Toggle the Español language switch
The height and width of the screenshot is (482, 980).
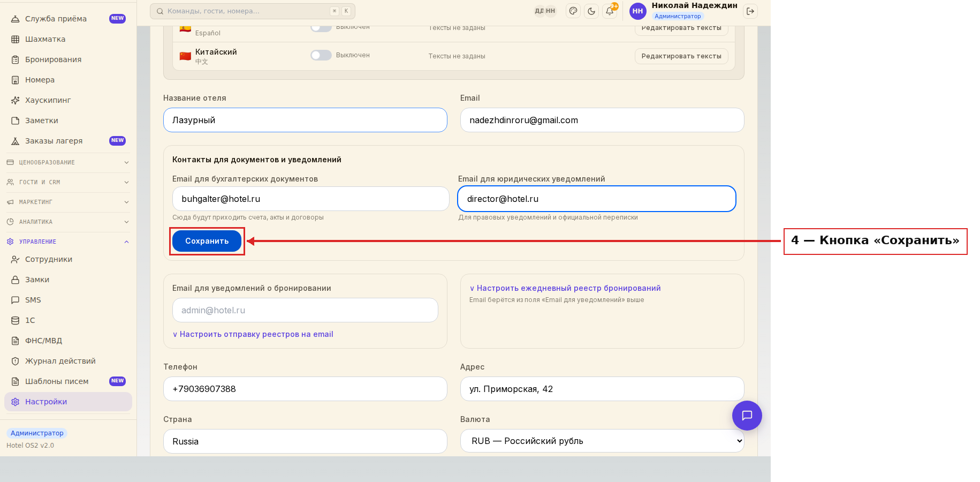pos(321,28)
